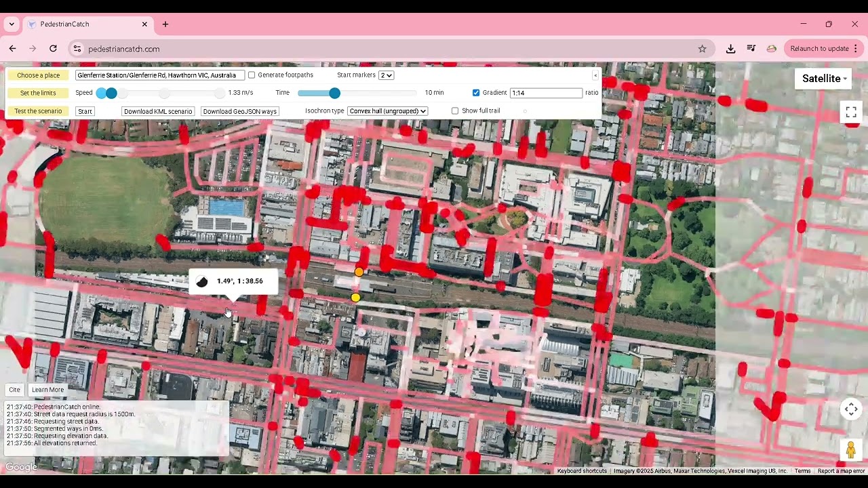
Task: Open map camera controls icon
Action: tap(851, 409)
